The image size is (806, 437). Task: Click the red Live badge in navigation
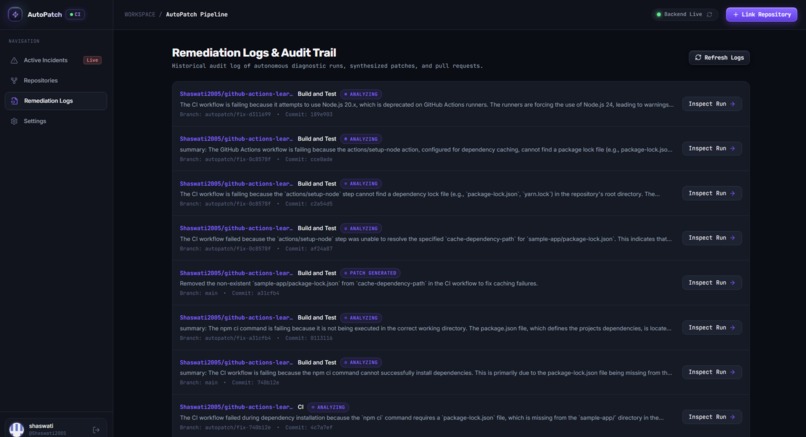tap(93, 60)
